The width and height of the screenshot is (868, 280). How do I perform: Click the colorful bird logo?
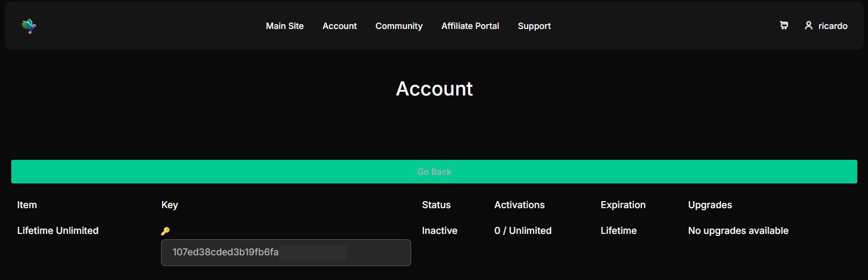point(29,26)
